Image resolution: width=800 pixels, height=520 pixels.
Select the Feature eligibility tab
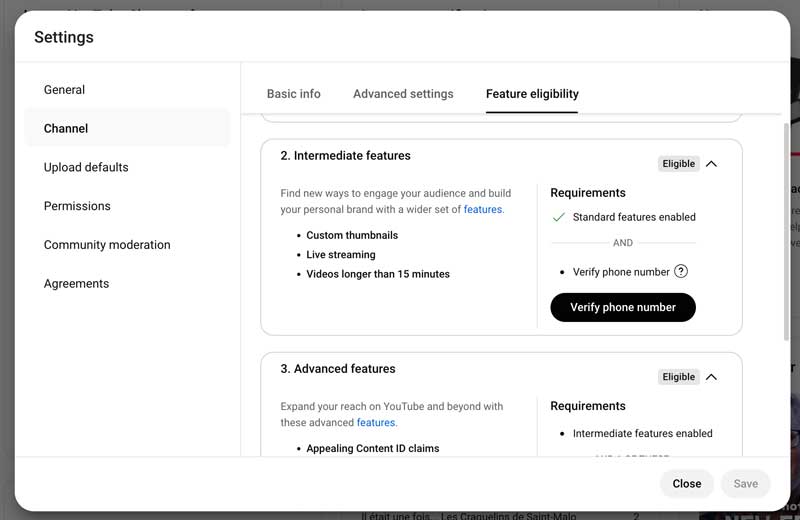(x=532, y=94)
